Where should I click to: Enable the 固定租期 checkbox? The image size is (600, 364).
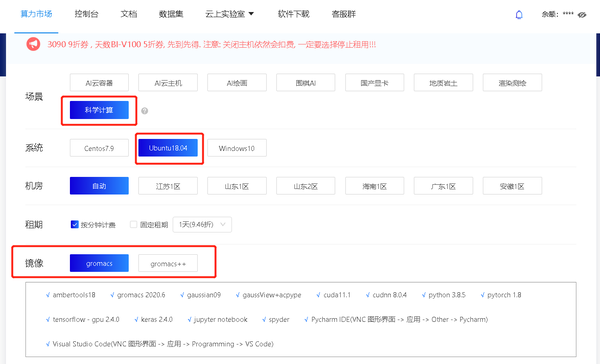click(133, 224)
